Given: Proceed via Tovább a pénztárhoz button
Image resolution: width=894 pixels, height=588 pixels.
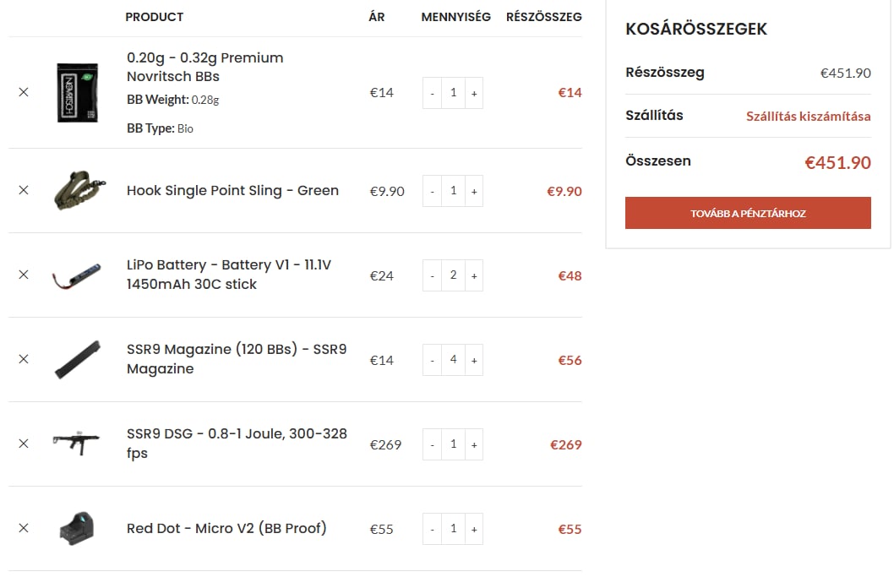Looking at the screenshot, I should click(x=748, y=213).
